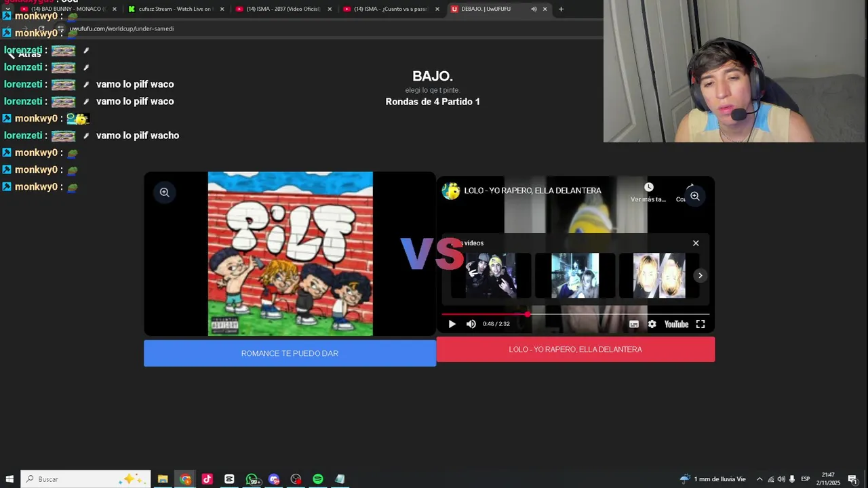Open YouTube player settings gear
The image size is (868, 488).
(652, 324)
